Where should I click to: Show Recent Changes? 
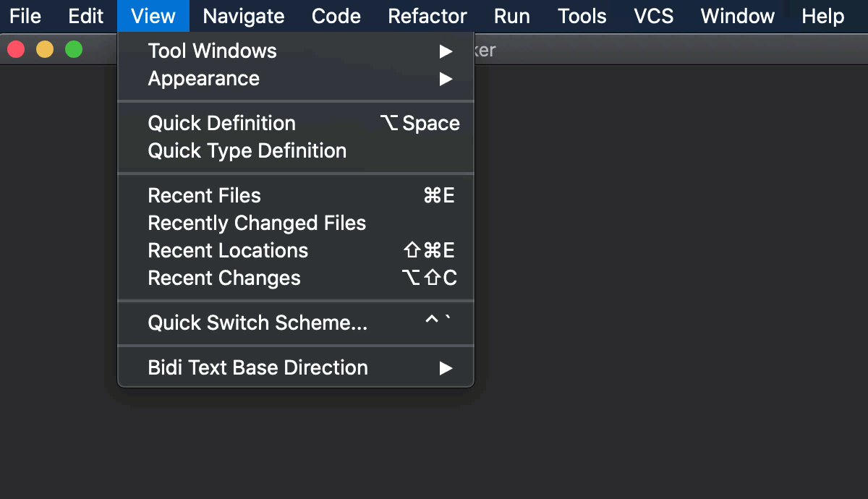pyautogui.click(x=224, y=278)
